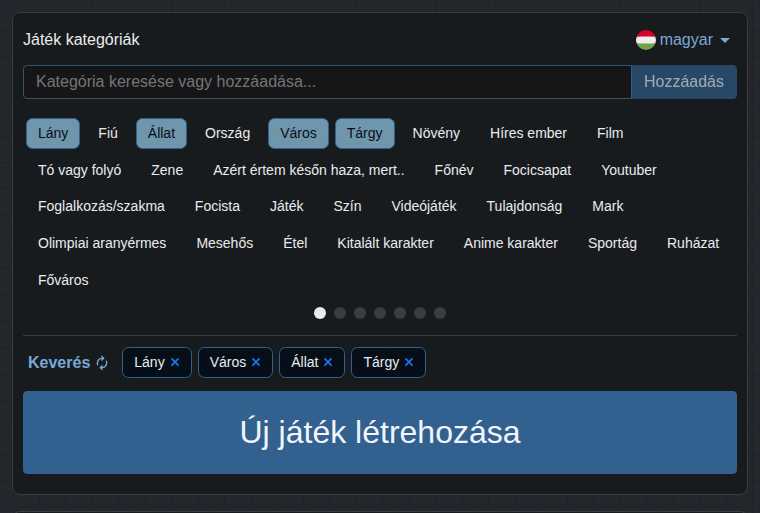Deselect the Lány category chip

(x=53, y=133)
